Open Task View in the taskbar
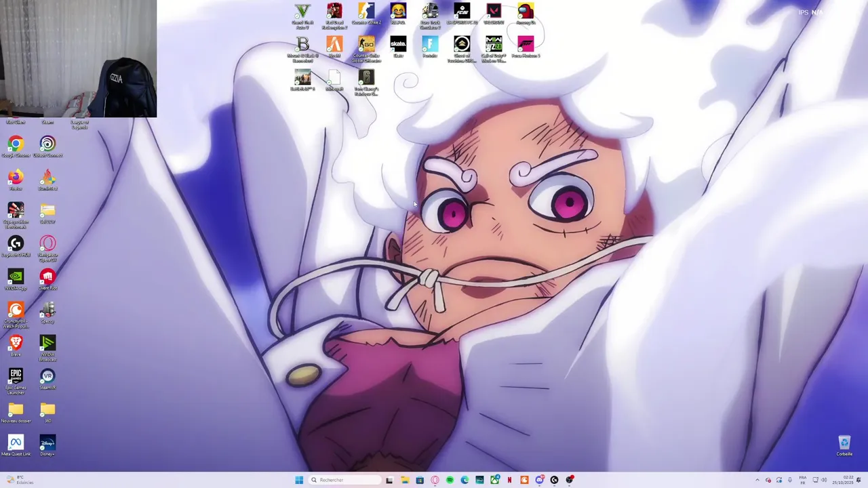 click(389, 480)
